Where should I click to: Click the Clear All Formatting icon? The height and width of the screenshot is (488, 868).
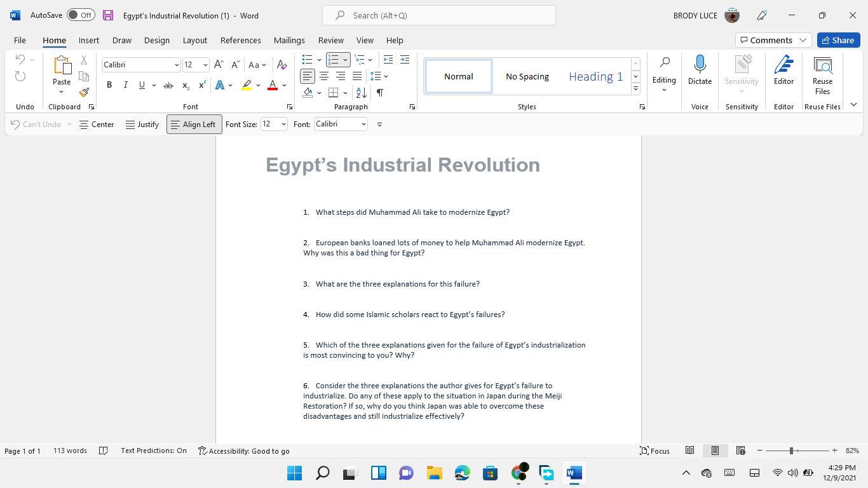282,65
